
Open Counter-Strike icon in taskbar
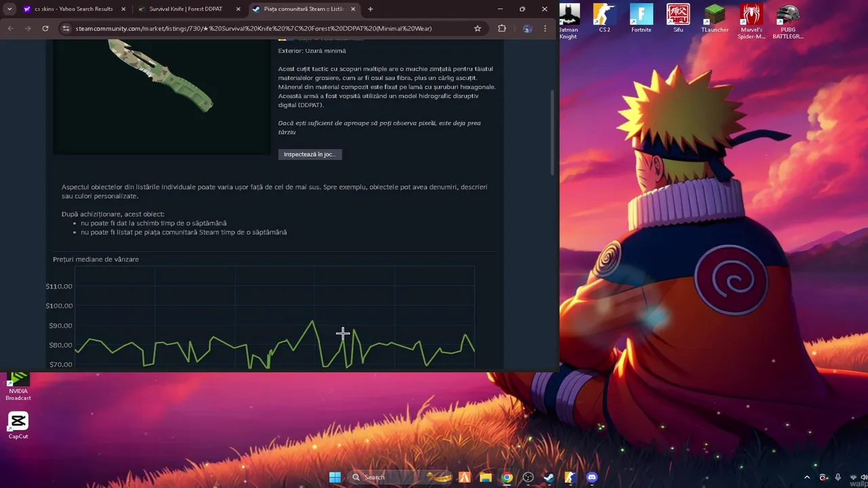[570, 477]
